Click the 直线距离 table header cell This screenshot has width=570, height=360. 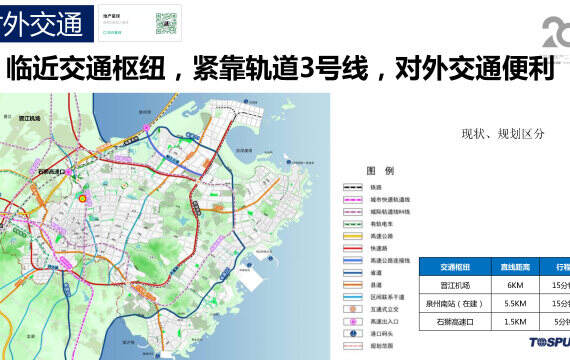515,267
